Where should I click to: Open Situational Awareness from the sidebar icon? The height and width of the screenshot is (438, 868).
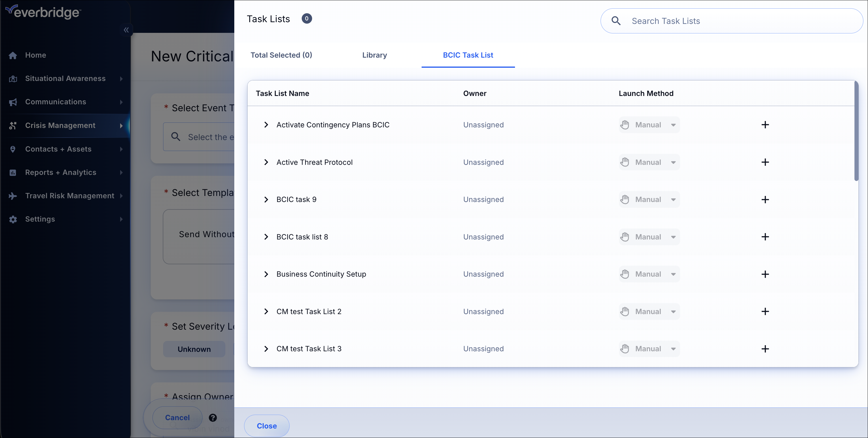(13, 78)
